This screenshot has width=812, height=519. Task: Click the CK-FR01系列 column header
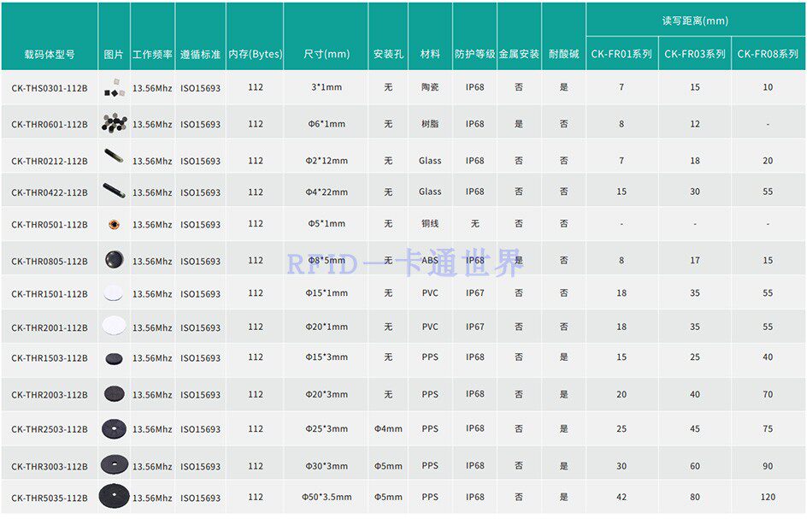(621, 54)
